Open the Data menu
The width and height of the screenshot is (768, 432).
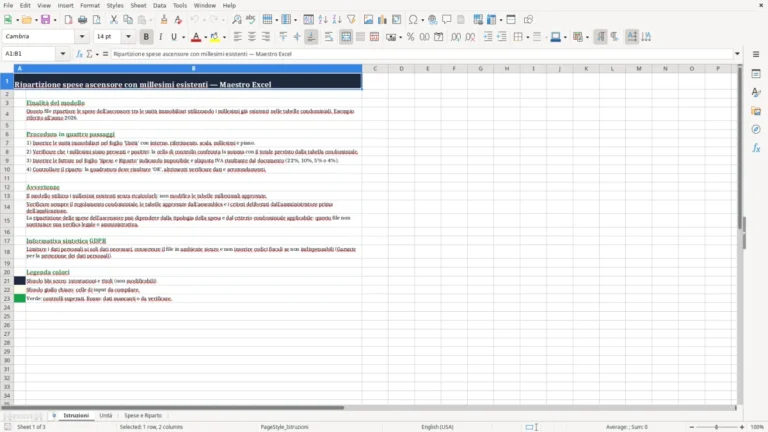(x=159, y=5)
